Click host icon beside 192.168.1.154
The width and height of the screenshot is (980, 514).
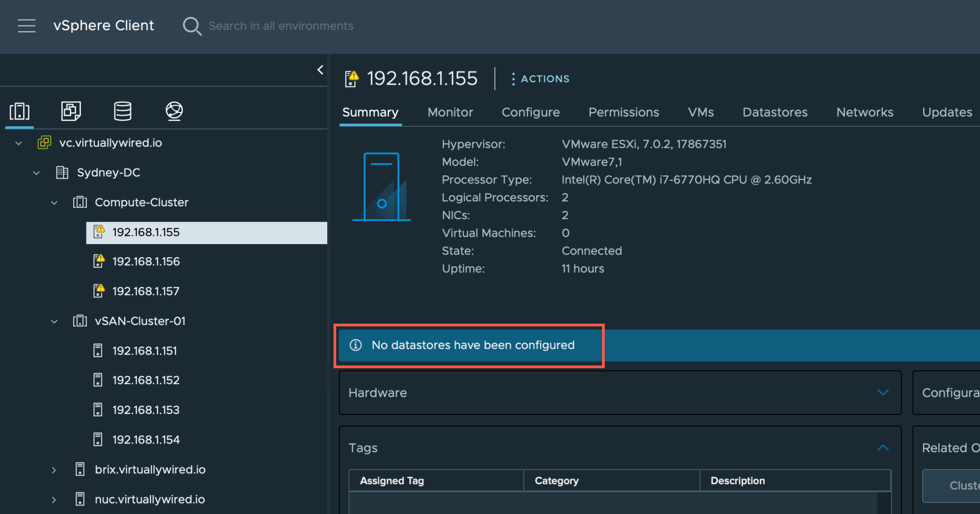(x=98, y=440)
